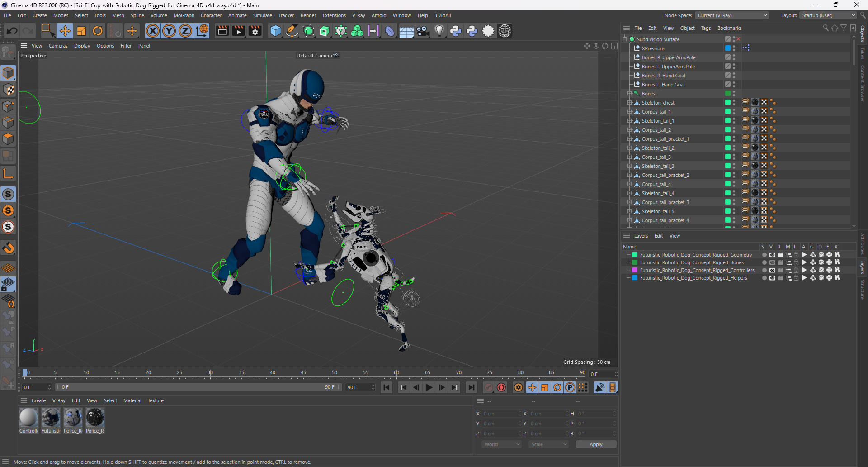Screen dimensions: 868x467
Task: Click the globe icon in toolbar
Action: (505, 31)
